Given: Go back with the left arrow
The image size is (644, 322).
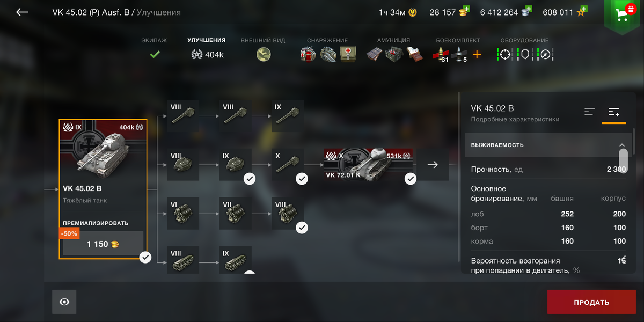Looking at the screenshot, I should coord(22,12).
